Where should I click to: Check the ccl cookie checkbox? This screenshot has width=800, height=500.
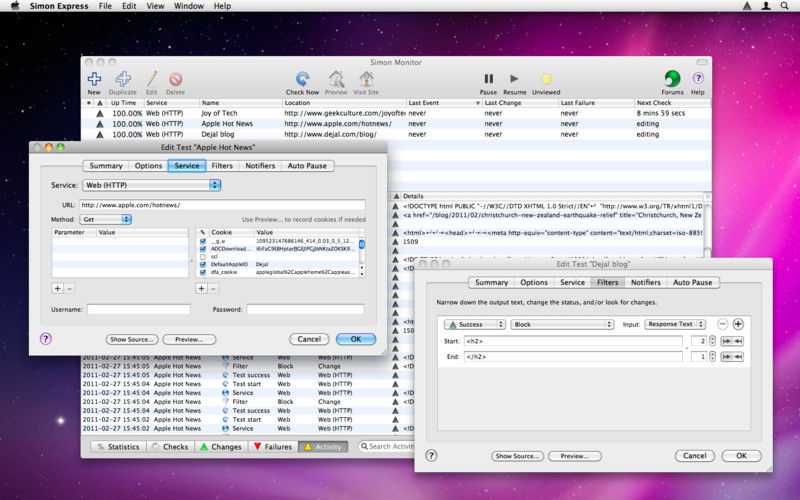coord(203,257)
